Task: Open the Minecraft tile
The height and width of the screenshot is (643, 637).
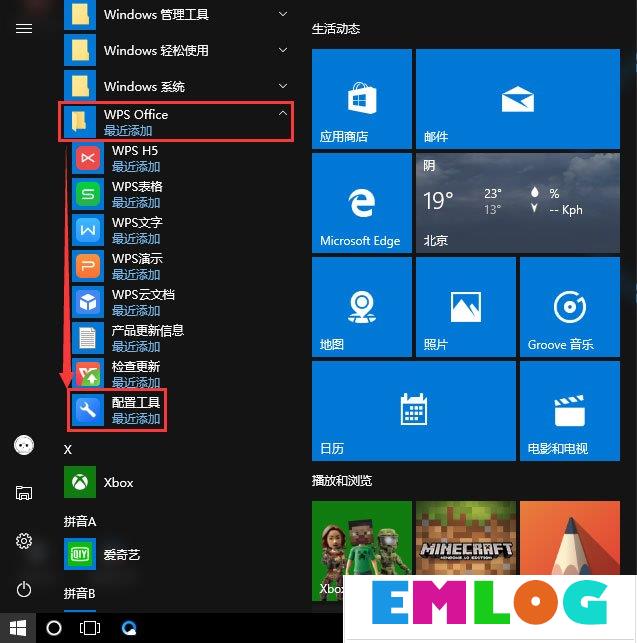Action: point(466,538)
